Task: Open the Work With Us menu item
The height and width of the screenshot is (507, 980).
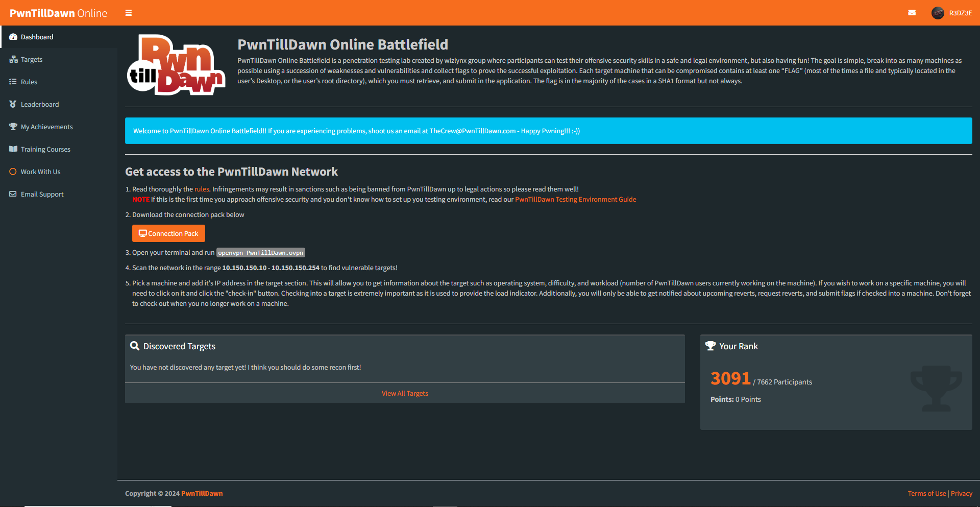Action: tap(40, 172)
